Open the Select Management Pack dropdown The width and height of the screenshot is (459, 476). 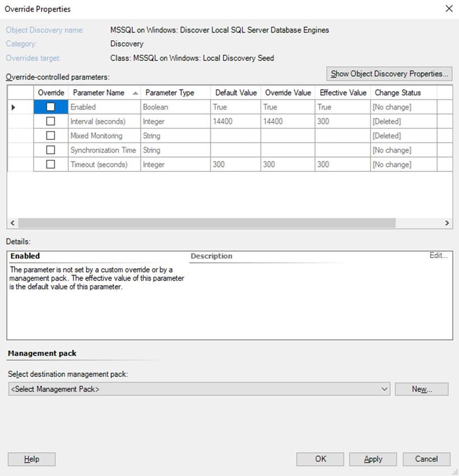coord(199,389)
